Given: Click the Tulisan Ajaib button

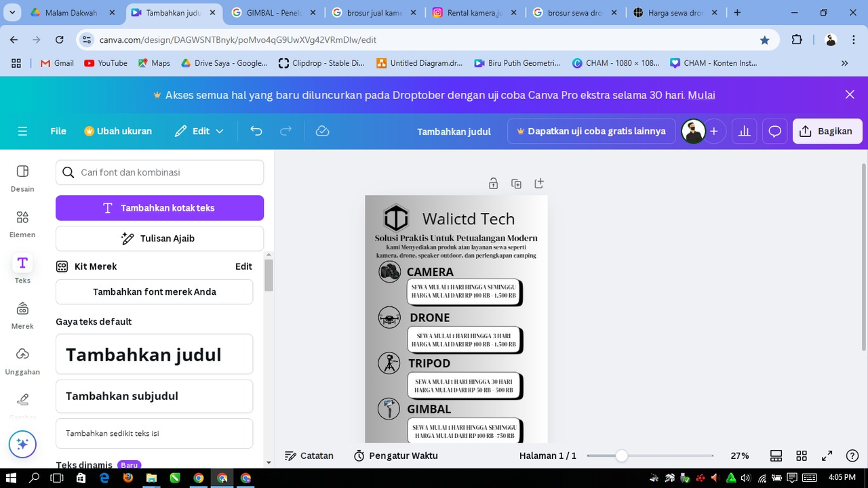Looking at the screenshot, I should click(159, 239).
